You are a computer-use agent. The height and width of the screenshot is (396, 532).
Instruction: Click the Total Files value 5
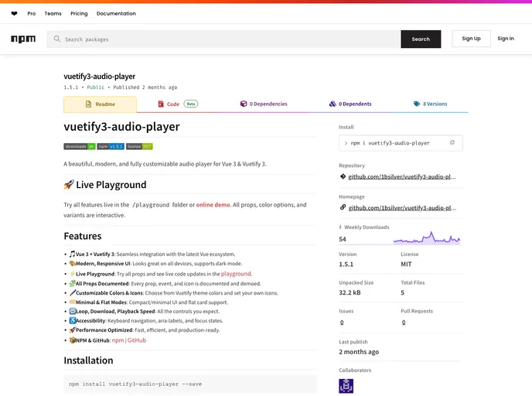(x=402, y=292)
